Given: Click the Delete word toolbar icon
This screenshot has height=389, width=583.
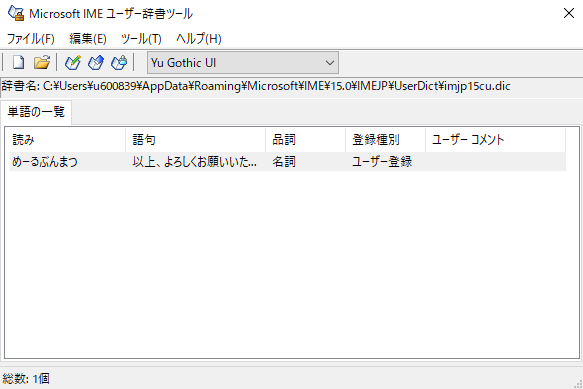Looking at the screenshot, I should tap(119, 62).
